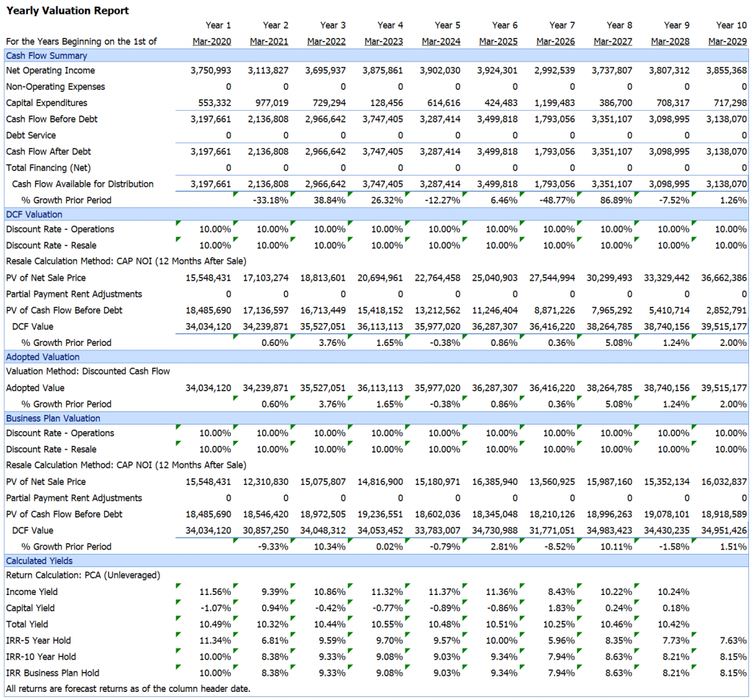
Task: Select the Total Yield row label
Action: tap(27, 624)
